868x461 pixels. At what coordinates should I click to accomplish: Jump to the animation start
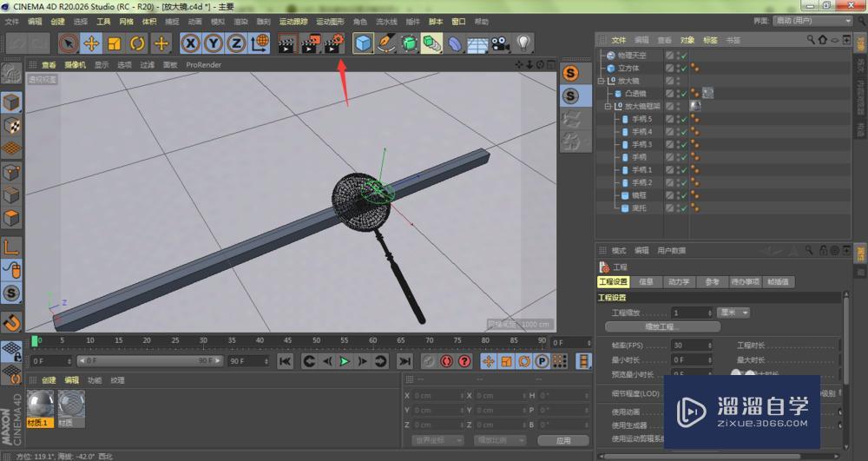(x=285, y=361)
